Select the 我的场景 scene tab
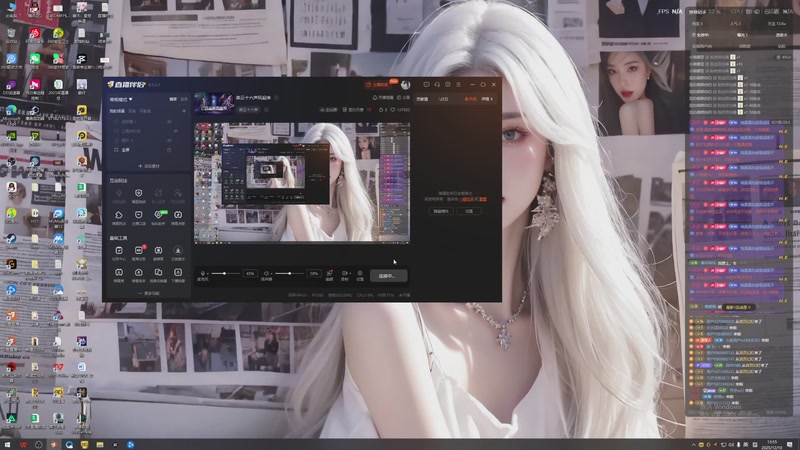800x450 pixels. pyautogui.click(x=117, y=111)
